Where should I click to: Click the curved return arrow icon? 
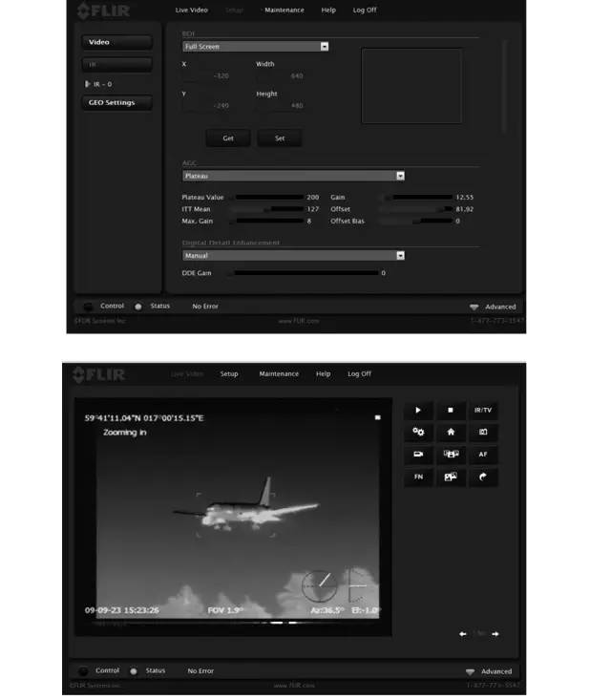(x=482, y=477)
